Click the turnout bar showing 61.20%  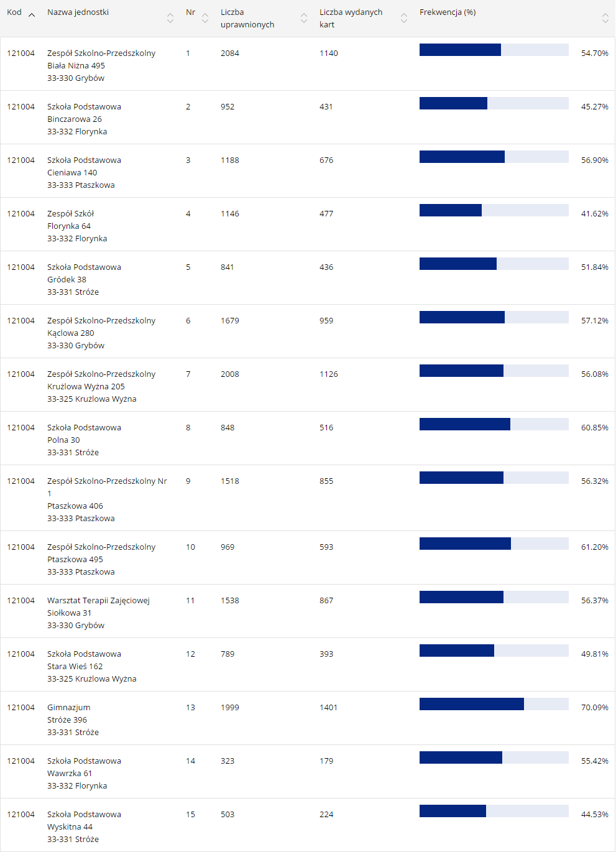point(494,544)
